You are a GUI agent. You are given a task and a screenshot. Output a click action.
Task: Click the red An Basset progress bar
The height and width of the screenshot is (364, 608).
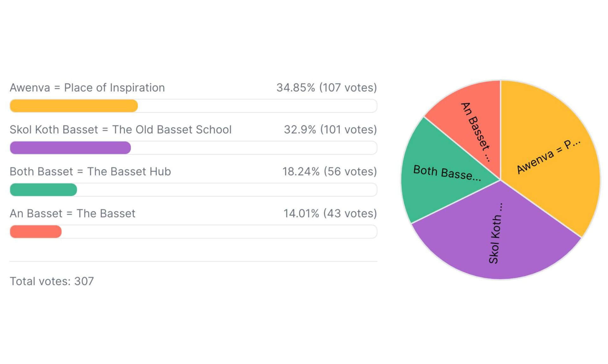point(36,232)
